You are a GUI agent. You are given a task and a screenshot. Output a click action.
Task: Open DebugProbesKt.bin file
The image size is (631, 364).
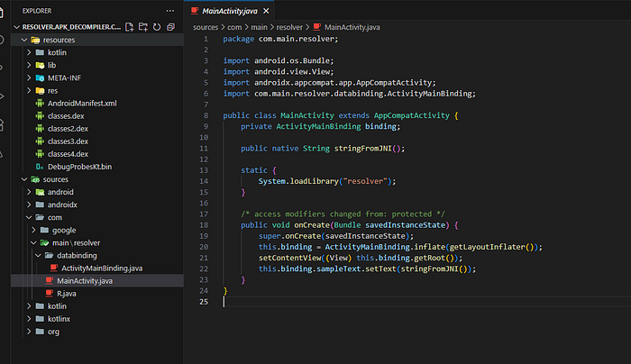[79, 167]
